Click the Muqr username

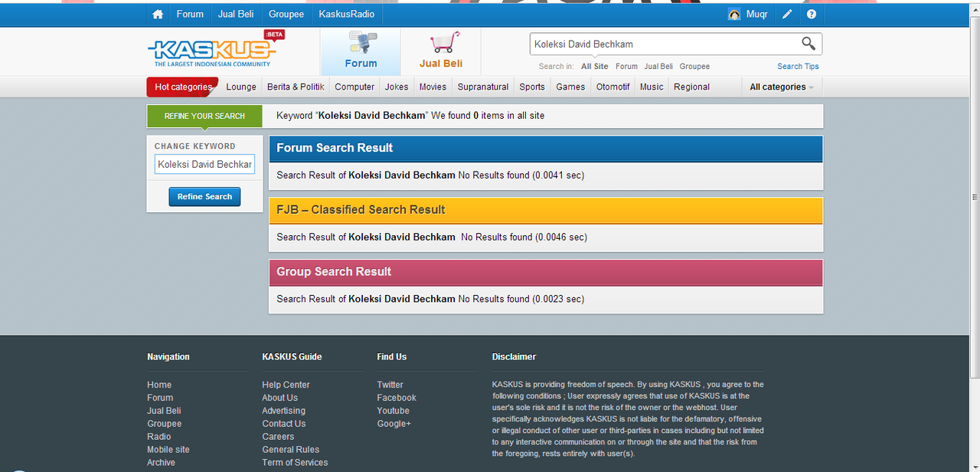coord(756,15)
